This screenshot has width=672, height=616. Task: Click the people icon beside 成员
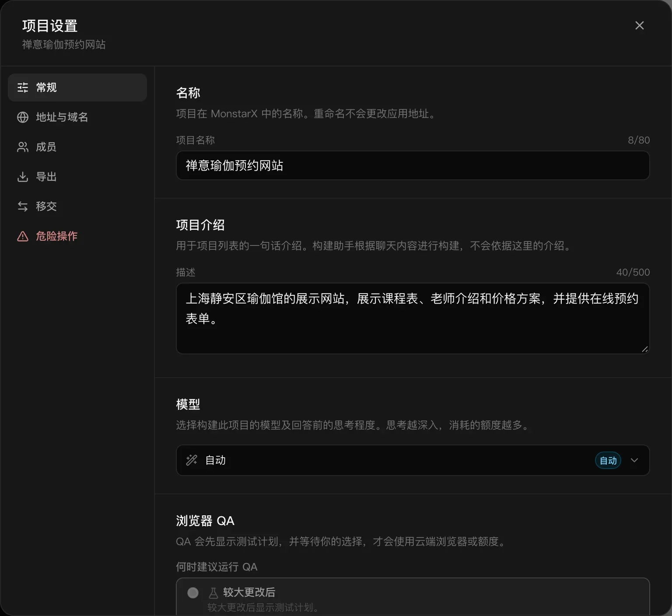(x=23, y=147)
